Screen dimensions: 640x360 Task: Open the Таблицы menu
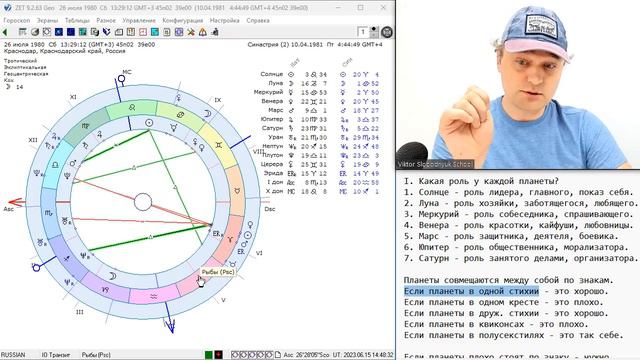tap(77, 20)
